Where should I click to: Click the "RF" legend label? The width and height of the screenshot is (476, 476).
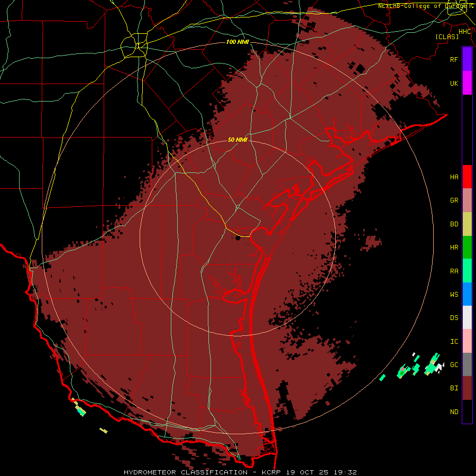click(x=454, y=59)
